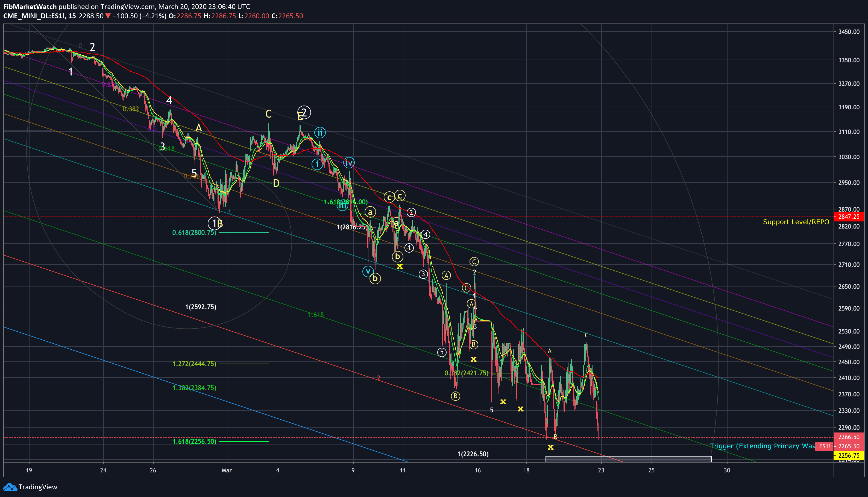This screenshot has height=497, width=868.
Task: Click the yellow D wave label
Action: (276, 183)
